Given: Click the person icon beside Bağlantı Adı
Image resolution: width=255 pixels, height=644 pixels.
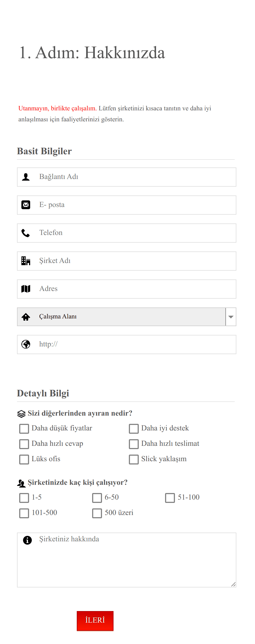Looking at the screenshot, I should coord(26,177).
